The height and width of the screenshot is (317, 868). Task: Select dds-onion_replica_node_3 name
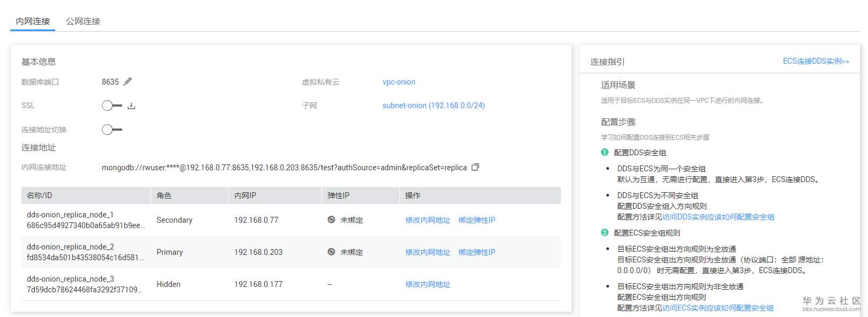[x=70, y=279]
